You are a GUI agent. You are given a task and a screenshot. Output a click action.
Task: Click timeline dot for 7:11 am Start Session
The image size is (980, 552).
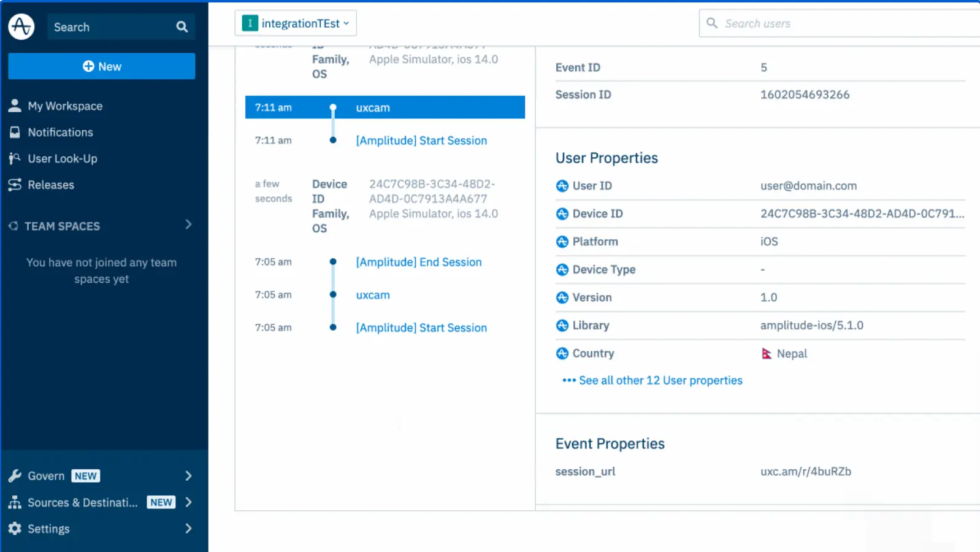tap(333, 140)
